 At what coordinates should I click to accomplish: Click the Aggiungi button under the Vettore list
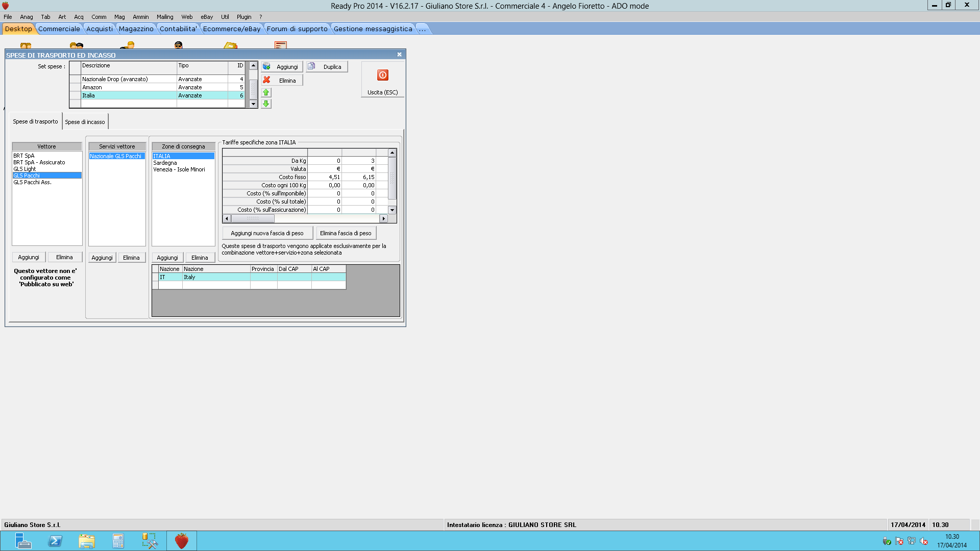(x=29, y=257)
